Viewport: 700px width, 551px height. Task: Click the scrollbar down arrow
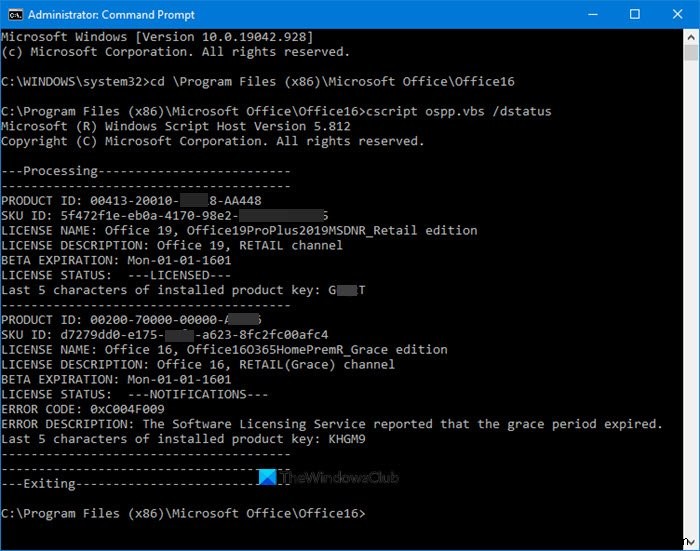tap(691, 542)
